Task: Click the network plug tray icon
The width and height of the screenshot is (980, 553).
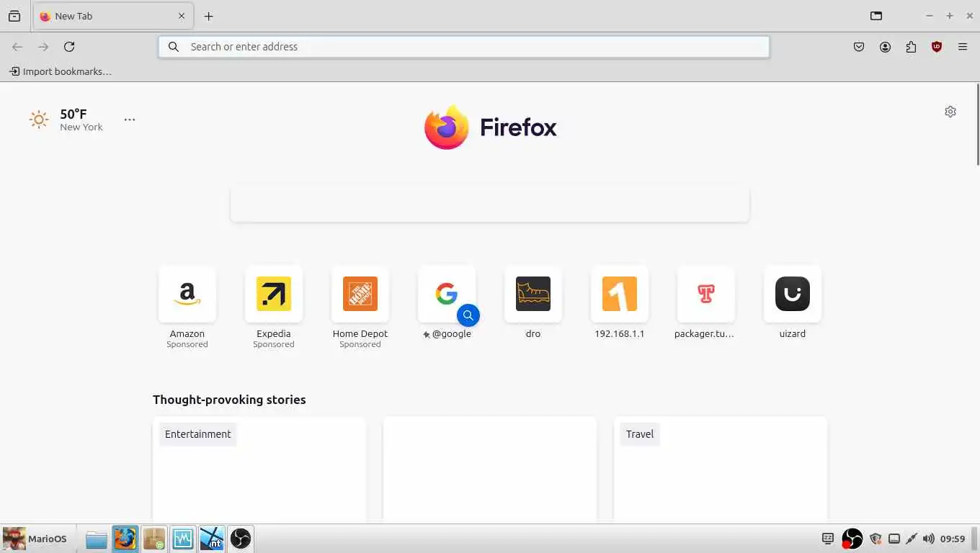Action: tap(912, 539)
